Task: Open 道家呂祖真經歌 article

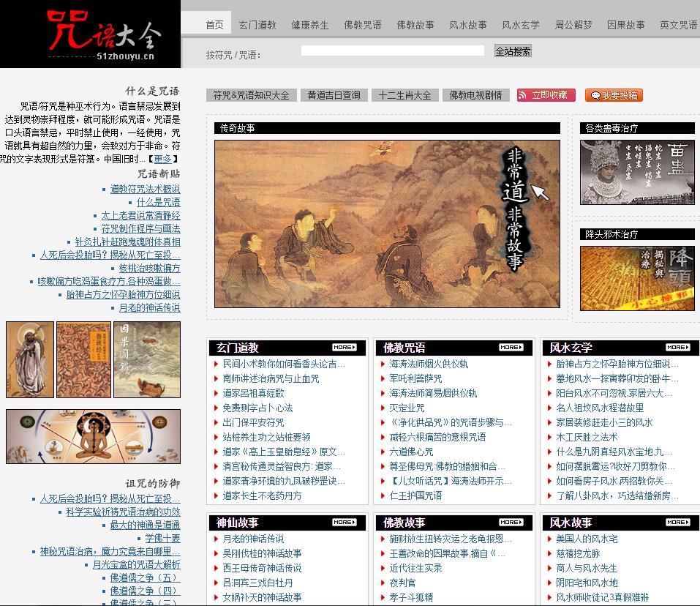Action: 254,394
